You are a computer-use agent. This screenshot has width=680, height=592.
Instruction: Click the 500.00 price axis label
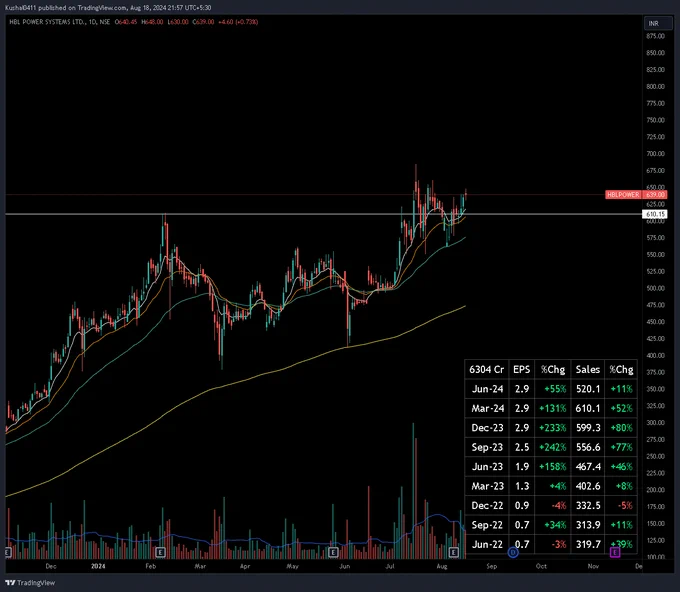click(x=655, y=288)
